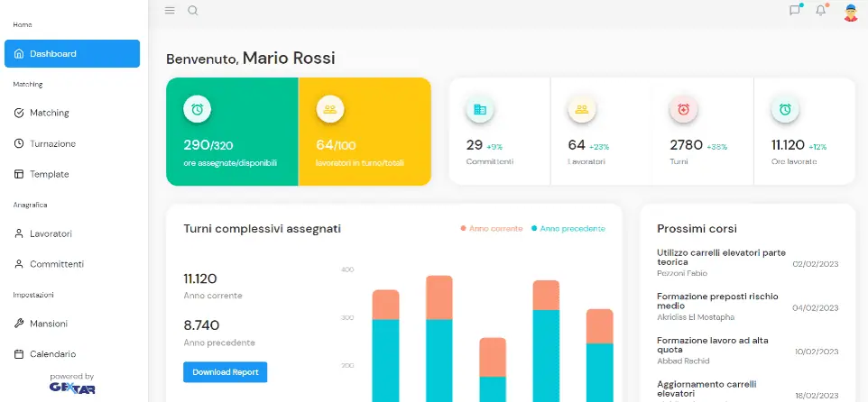Click the workers icon above Lavoratori stat
The height and width of the screenshot is (402, 868).
point(581,109)
